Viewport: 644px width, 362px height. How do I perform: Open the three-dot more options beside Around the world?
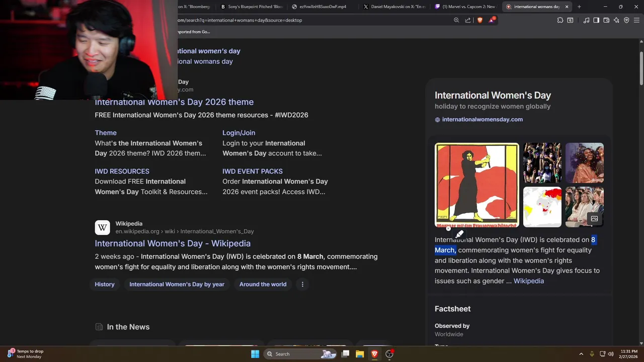[302, 284]
